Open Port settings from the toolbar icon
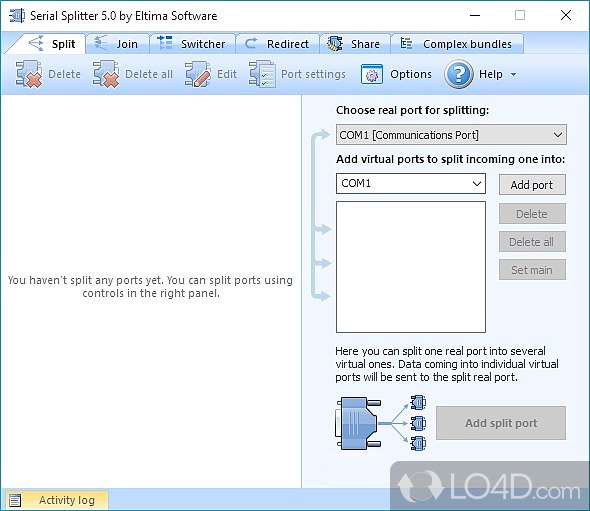This screenshot has width=590, height=511. click(262, 75)
